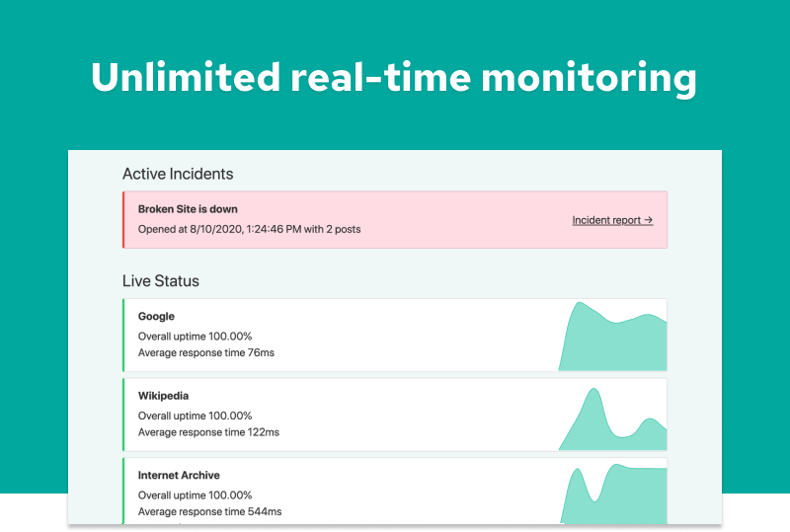
Task: Open the Google status card title
Action: pyautogui.click(x=156, y=317)
